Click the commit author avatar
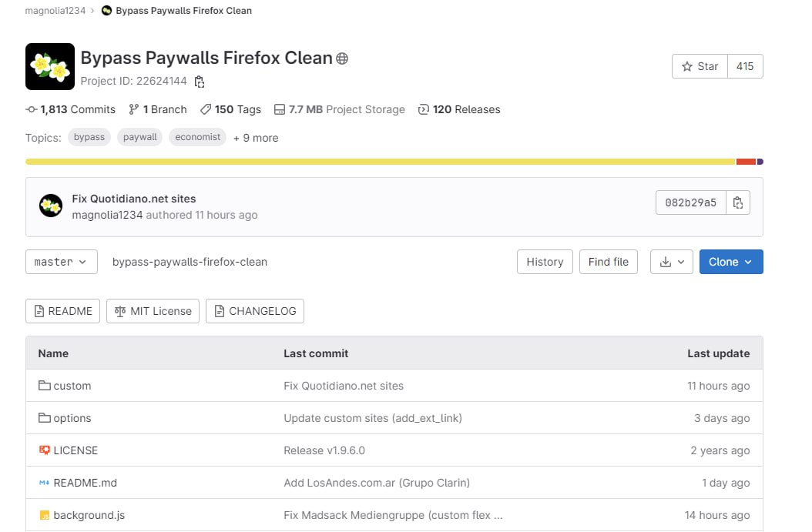812x532 pixels. [x=51, y=206]
